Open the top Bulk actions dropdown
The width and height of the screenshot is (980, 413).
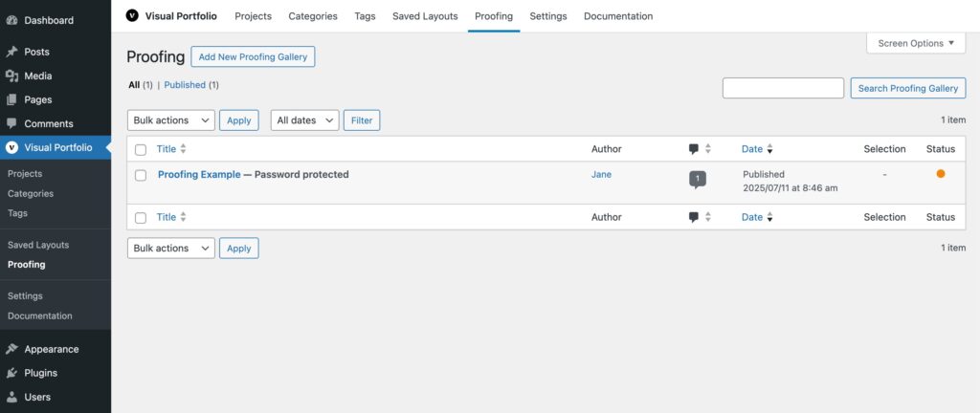[x=171, y=120]
